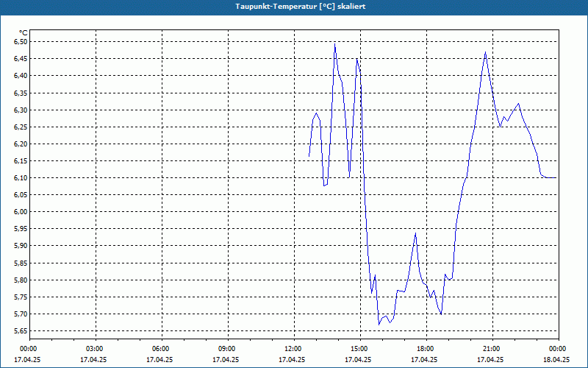This screenshot has height=368, width=588.
Task: Select the y-axis value '5,85'
Action: [x=21, y=263]
